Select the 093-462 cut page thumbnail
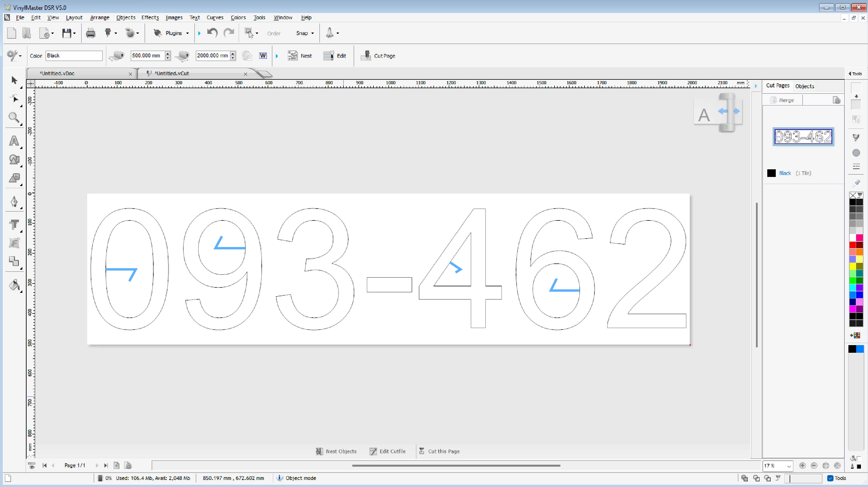868x487 pixels. (803, 137)
